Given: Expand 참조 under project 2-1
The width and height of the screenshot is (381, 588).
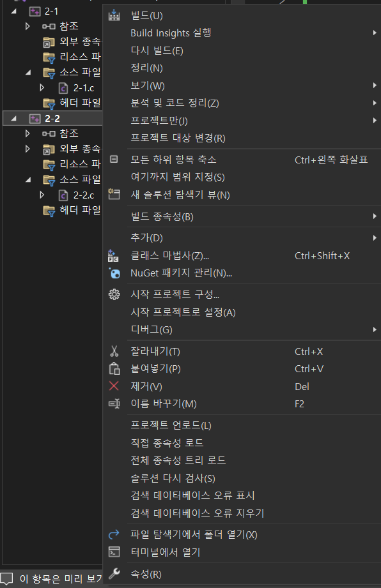Looking at the screenshot, I should [x=27, y=26].
